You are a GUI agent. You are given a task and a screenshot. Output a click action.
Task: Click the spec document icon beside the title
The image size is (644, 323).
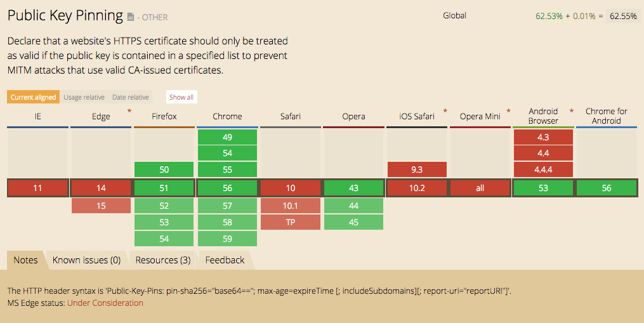[x=131, y=16]
